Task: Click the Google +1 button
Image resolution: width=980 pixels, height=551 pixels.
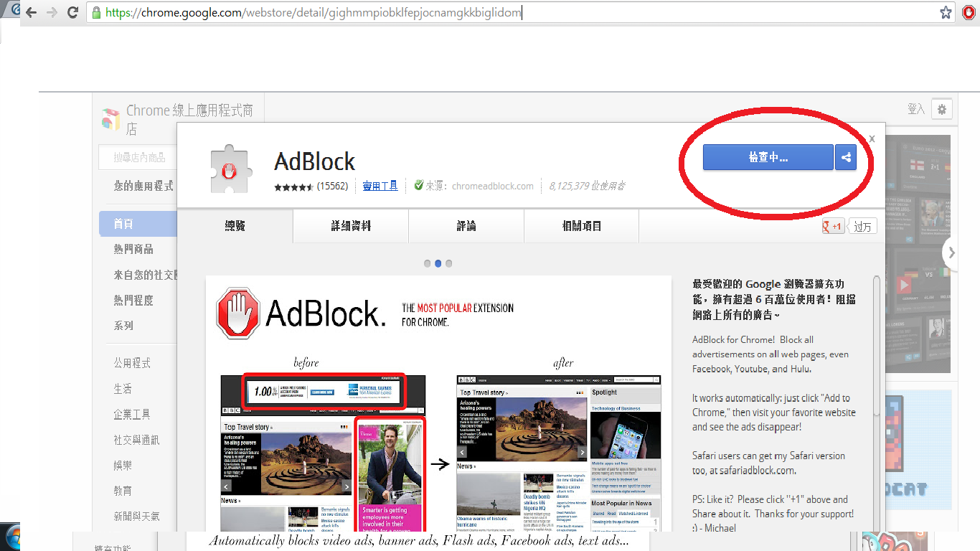Action: click(x=834, y=227)
